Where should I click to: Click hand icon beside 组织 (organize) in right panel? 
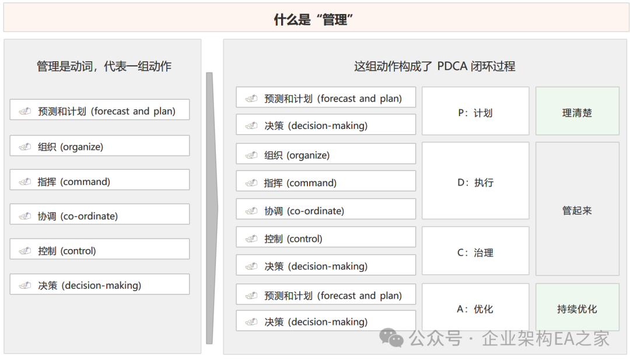[251, 155]
